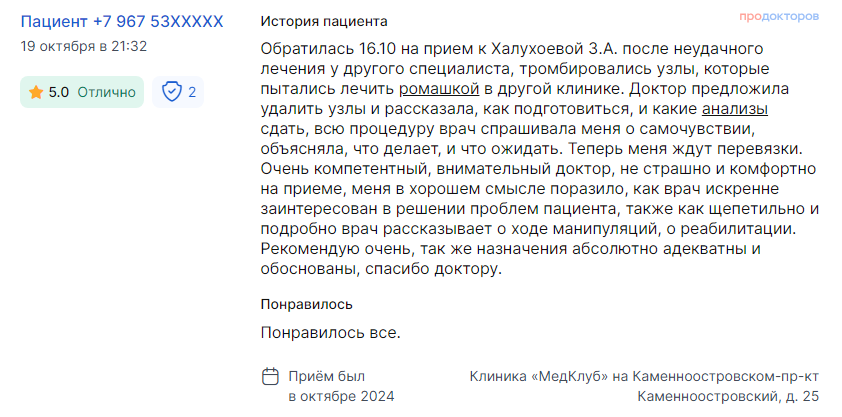
Task: Click the Понравилось section heading
Action: click(307, 304)
